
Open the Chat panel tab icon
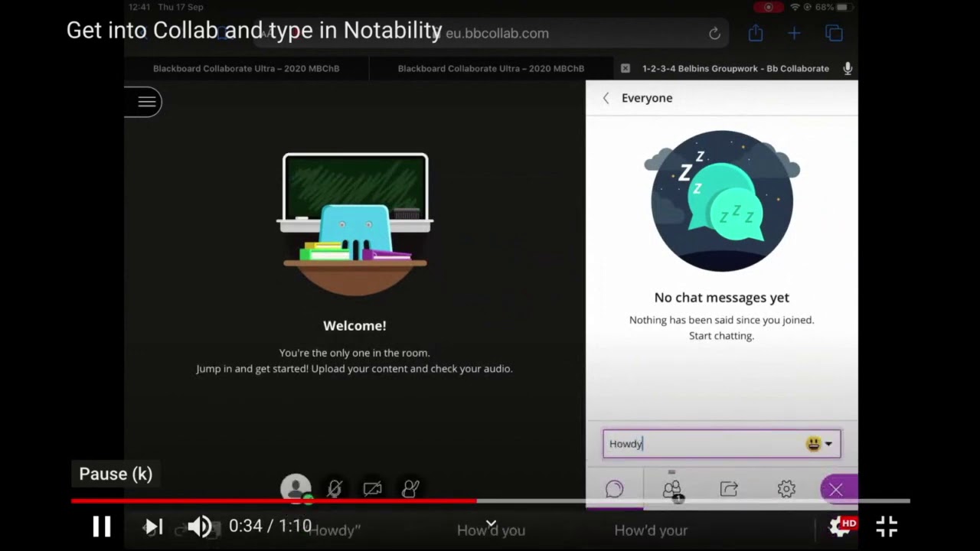(x=614, y=489)
